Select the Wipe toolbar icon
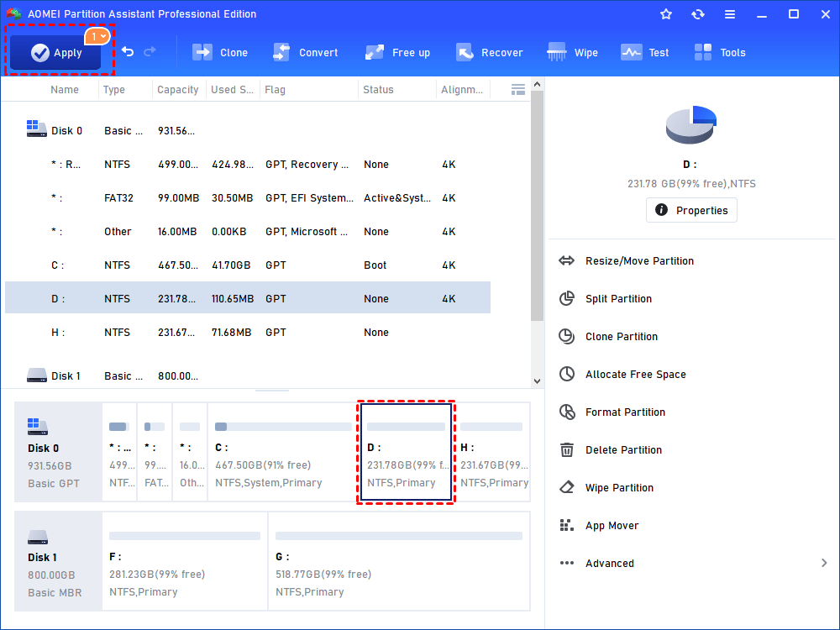This screenshot has height=630, width=840. [x=573, y=52]
